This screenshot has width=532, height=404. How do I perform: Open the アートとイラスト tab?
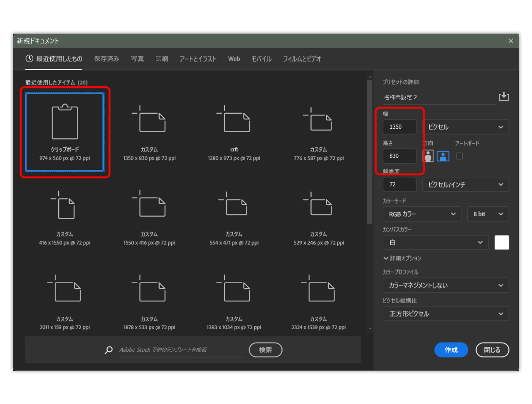coord(198,59)
